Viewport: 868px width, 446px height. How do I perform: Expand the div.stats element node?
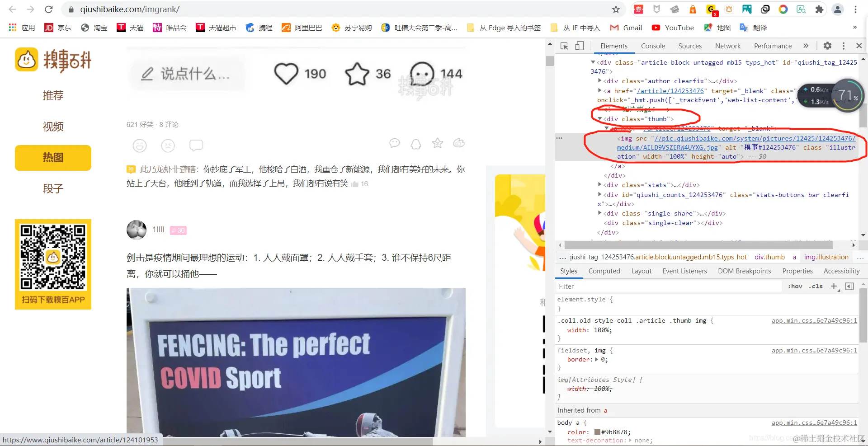coord(600,185)
